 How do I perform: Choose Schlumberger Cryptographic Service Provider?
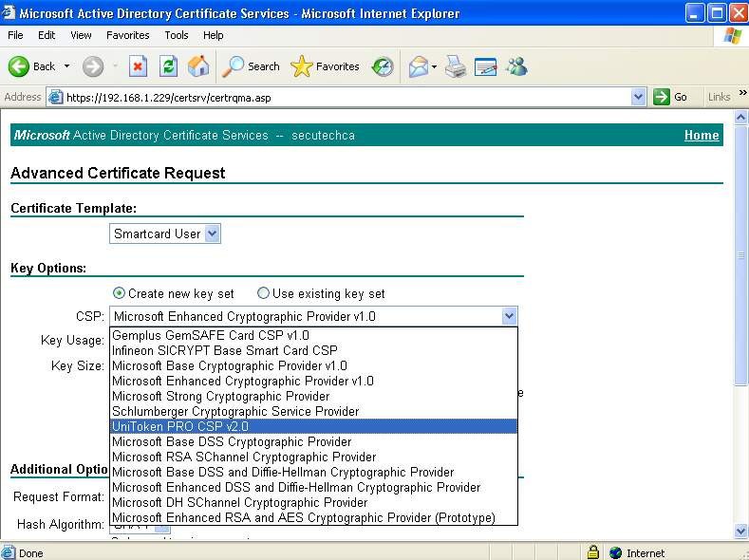313,411
